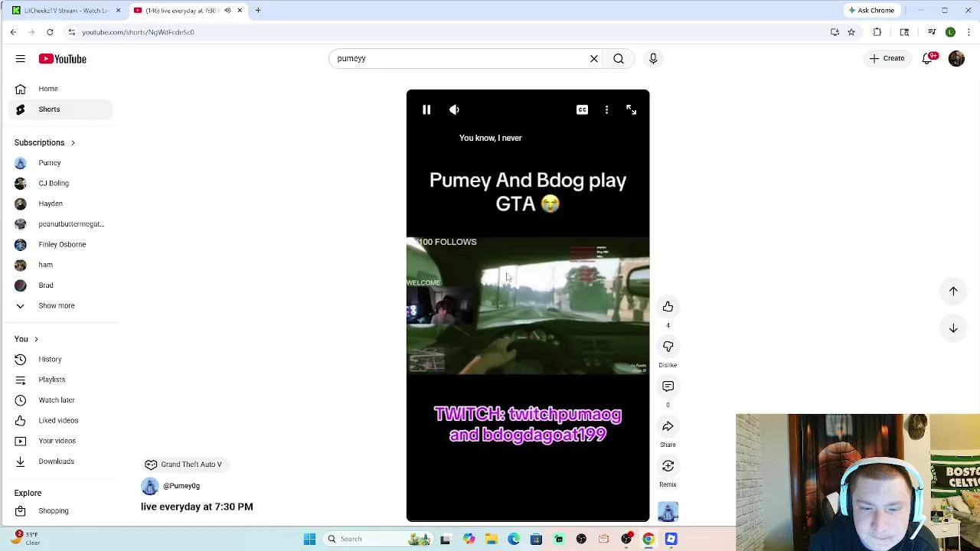Open the YouTube guide hamburger menu
This screenshot has width=980, height=551.
click(x=21, y=58)
